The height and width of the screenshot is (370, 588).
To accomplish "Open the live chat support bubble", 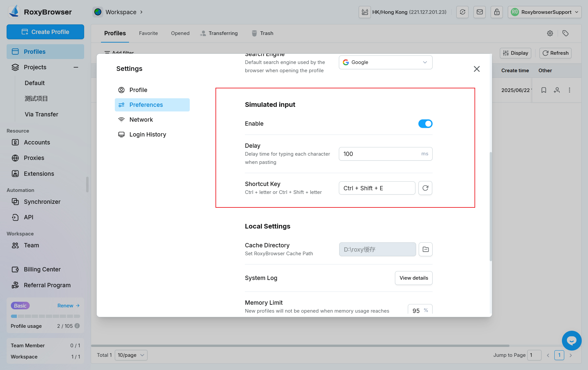I will [572, 341].
